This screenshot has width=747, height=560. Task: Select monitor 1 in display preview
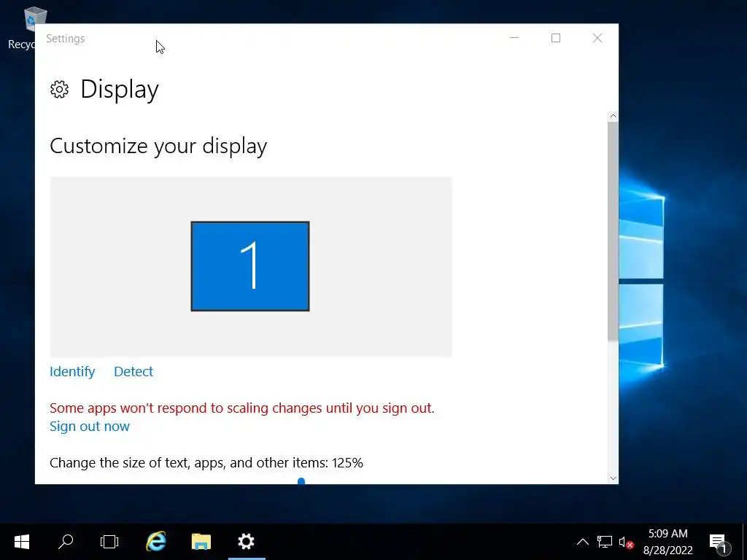250,266
